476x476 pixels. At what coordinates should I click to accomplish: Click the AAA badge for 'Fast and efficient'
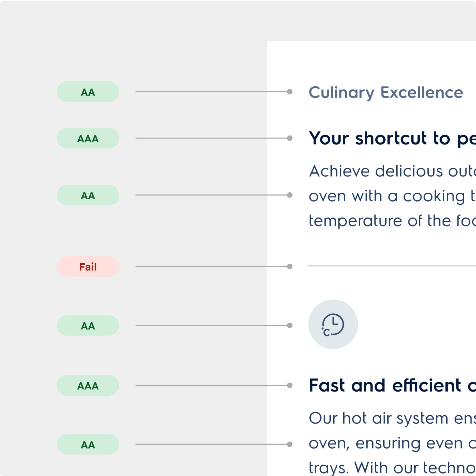(88, 385)
